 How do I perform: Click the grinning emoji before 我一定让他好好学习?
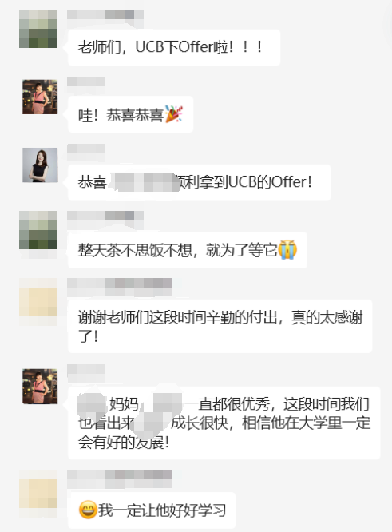[88, 510]
